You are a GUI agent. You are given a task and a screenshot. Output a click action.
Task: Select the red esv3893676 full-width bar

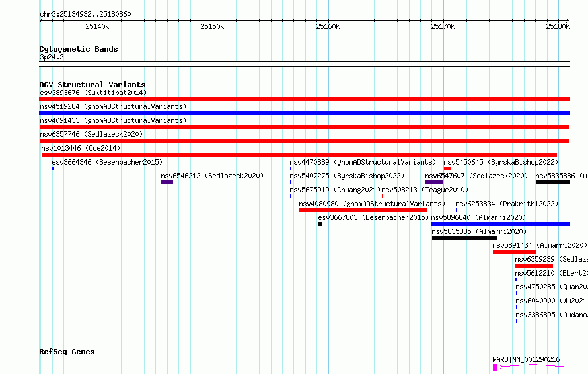[304, 99]
